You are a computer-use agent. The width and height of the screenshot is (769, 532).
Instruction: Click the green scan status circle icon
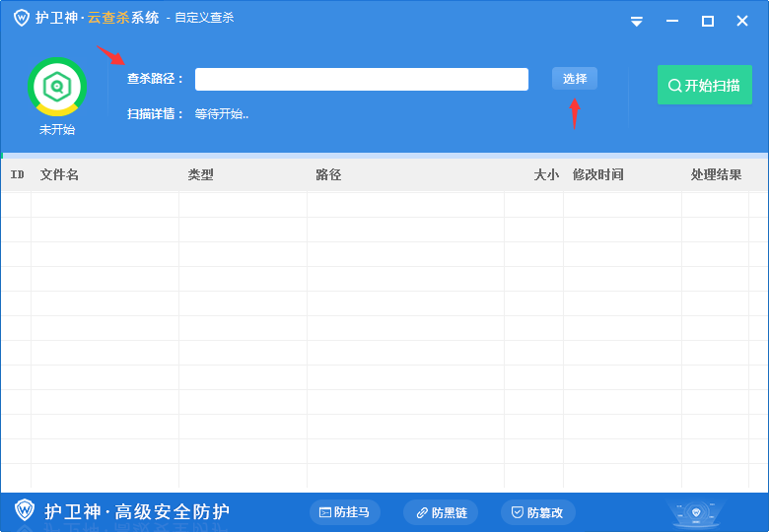(57, 87)
